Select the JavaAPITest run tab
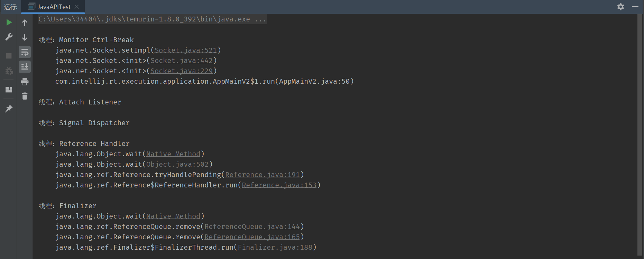Screen dimensions: 644x259 (x=53, y=7)
